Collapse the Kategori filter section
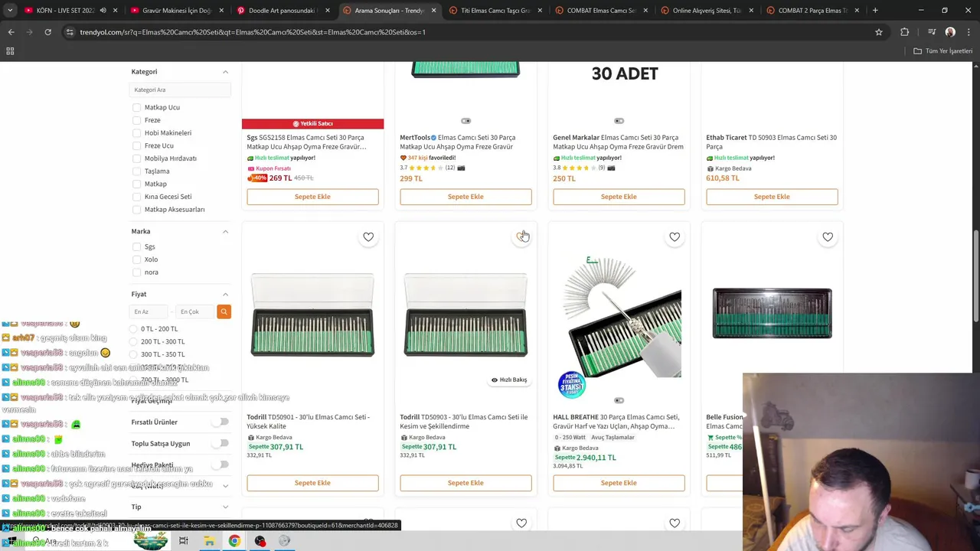Screen dimensions: 980x551 coord(225,72)
